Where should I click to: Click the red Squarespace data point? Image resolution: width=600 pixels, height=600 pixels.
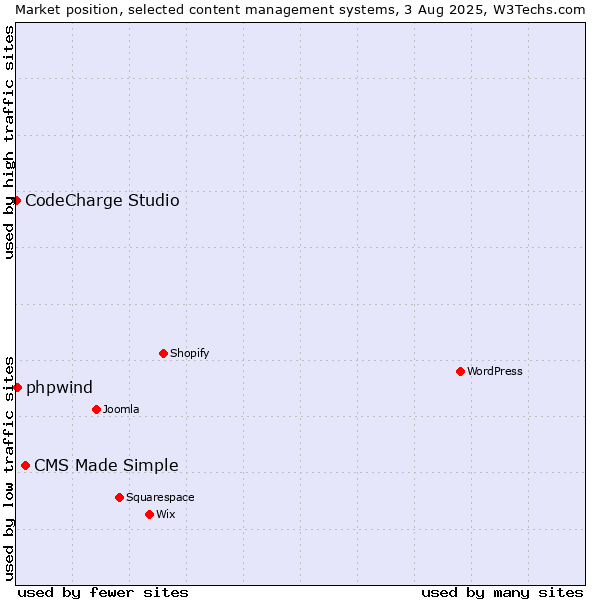click(119, 497)
